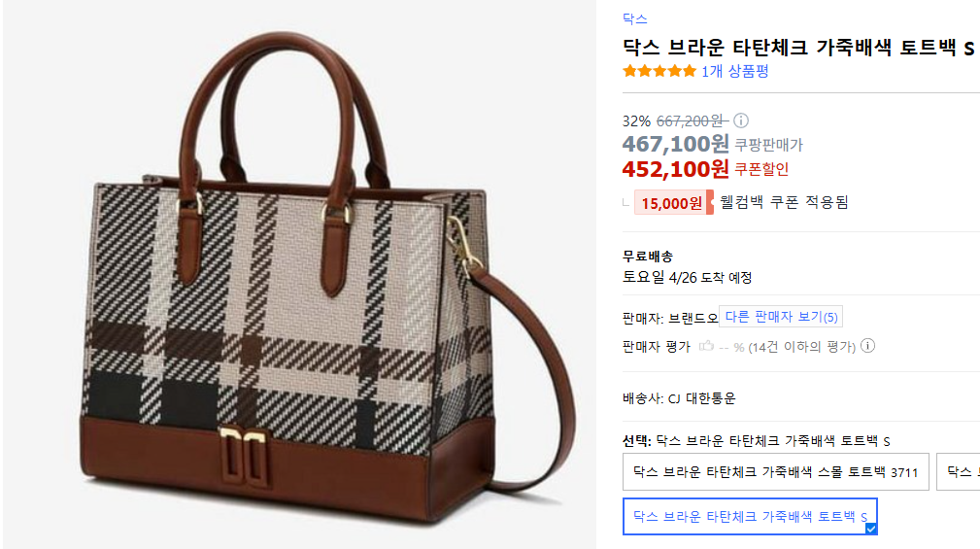Click the large tartan tote bag image
980x549 pixels.
(299, 274)
